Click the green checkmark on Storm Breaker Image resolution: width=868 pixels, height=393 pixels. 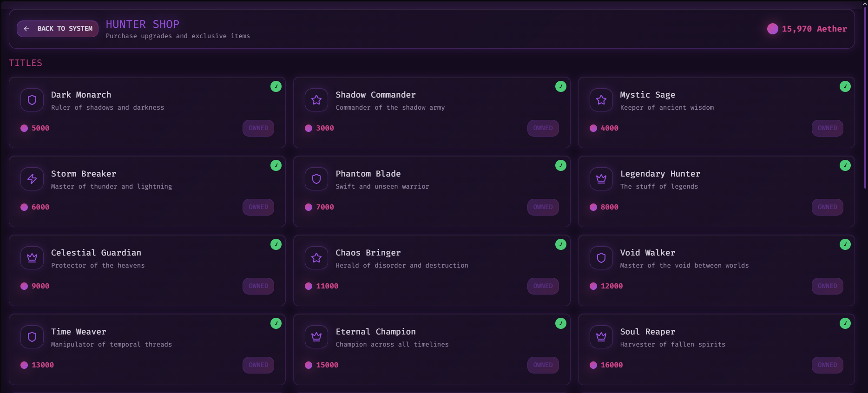coord(276,165)
